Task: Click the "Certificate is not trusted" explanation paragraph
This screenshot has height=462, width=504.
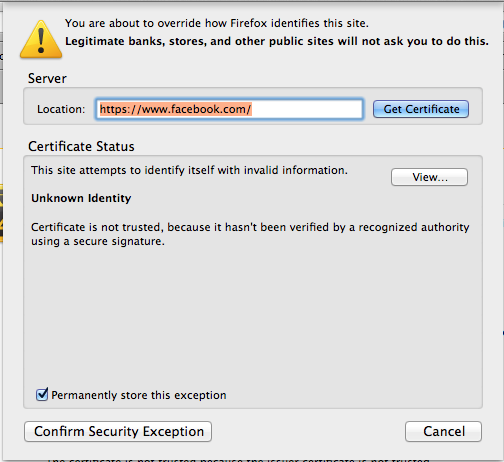Action: tap(250, 234)
